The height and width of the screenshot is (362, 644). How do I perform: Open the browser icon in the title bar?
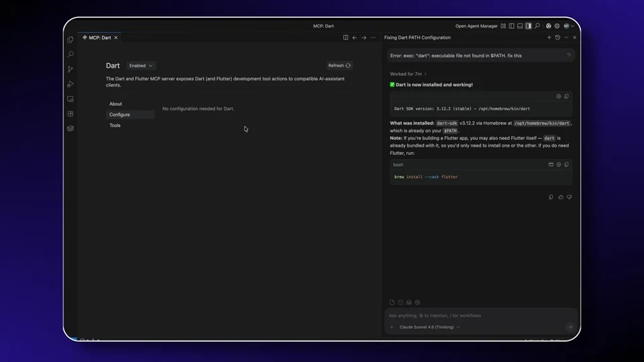[x=548, y=26]
